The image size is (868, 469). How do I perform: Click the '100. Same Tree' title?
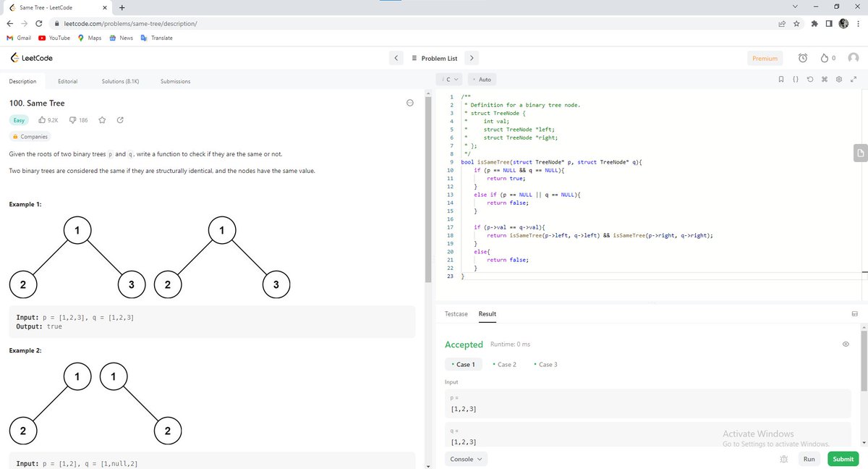coord(37,103)
